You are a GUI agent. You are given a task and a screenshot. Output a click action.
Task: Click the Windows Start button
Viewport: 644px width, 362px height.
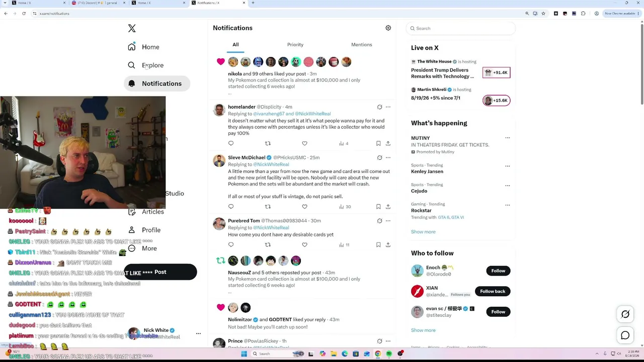(244, 354)
